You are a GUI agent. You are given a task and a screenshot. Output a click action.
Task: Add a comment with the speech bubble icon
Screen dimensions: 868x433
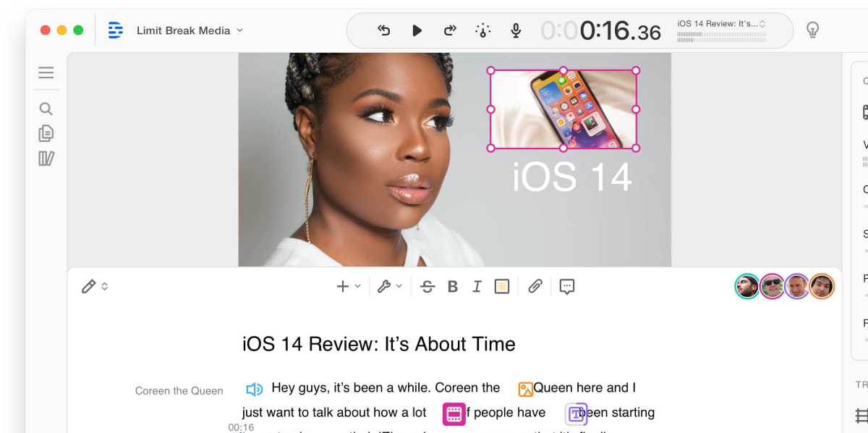[567, 287]
